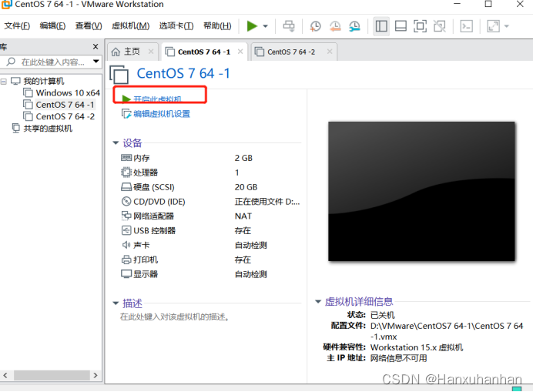The image size is (533, 392).
Task: Select CentOS 7 64 -1 in library tree
Action: point(65,105)
